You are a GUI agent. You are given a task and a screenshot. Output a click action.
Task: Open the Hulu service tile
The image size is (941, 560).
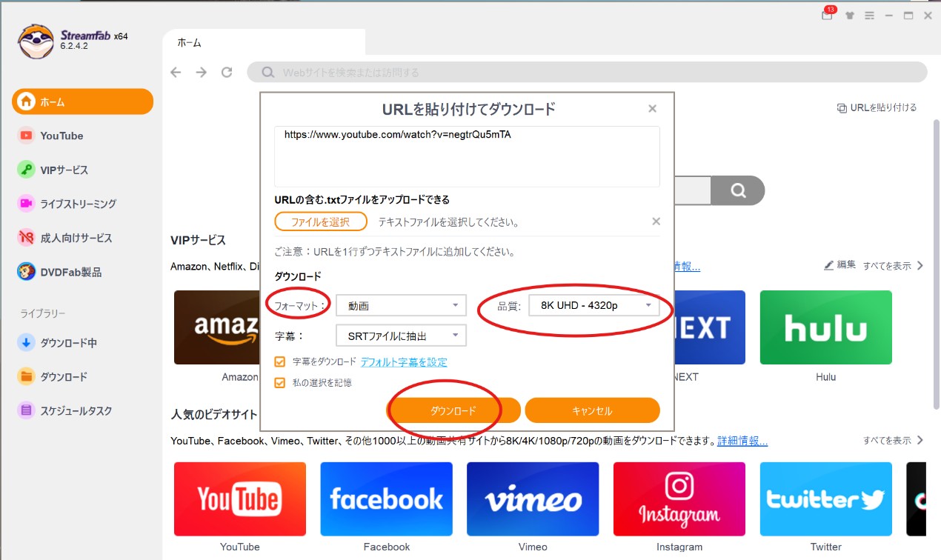point(825,327)
